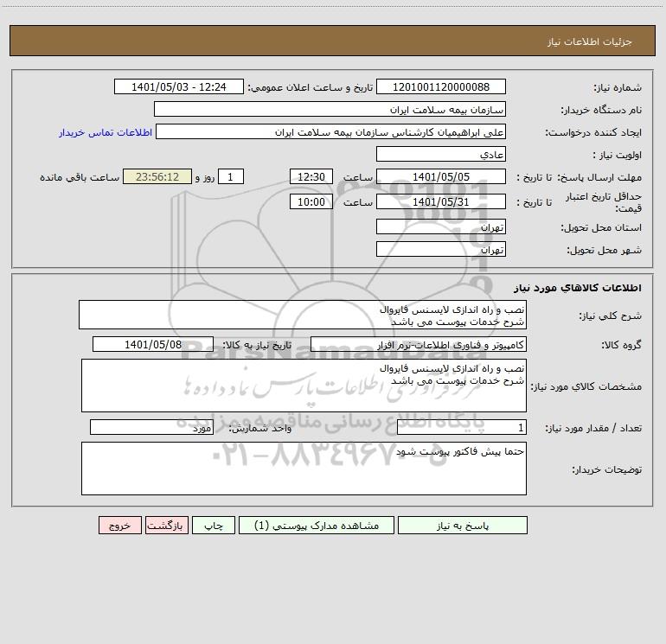The image size is (666, 644).
Task: Click the حداقل تاریخ اعتبار قیمت label
Action: pos(604,202)
